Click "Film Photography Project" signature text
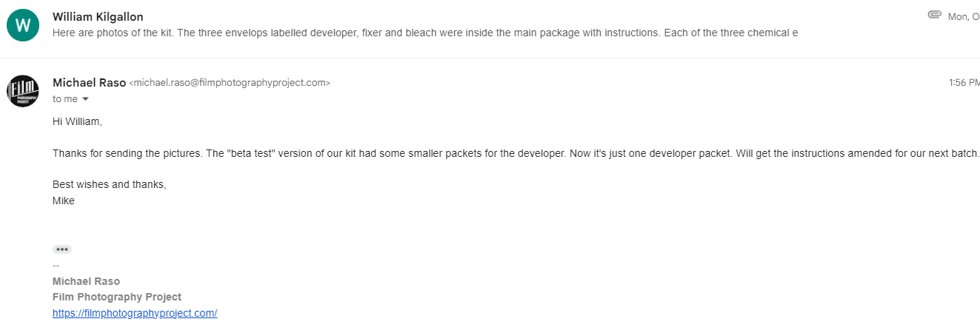The image size is (980, 333). (116, 297)
